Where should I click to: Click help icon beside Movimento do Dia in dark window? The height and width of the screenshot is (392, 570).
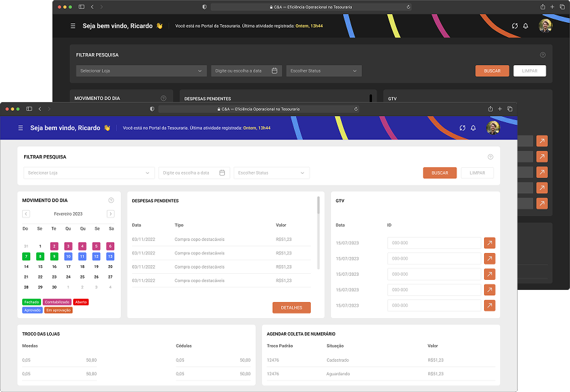(164, 98)
